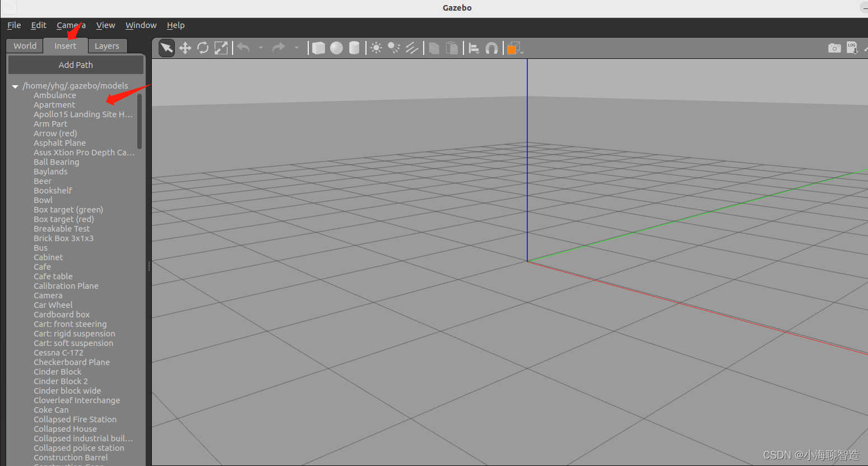
Task: Select Apollo15 Landing Site model
Action: [83, 114]
